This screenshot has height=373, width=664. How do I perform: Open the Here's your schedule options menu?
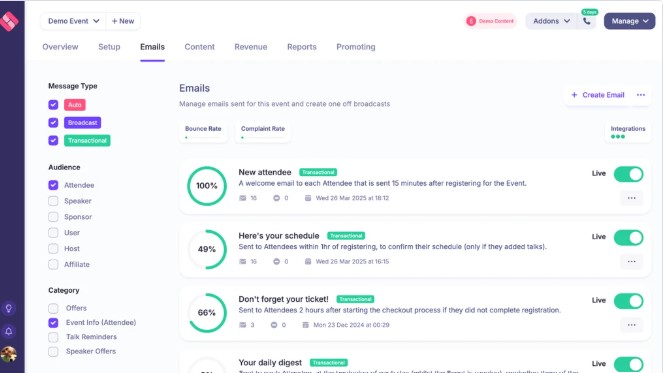(631, 262)
